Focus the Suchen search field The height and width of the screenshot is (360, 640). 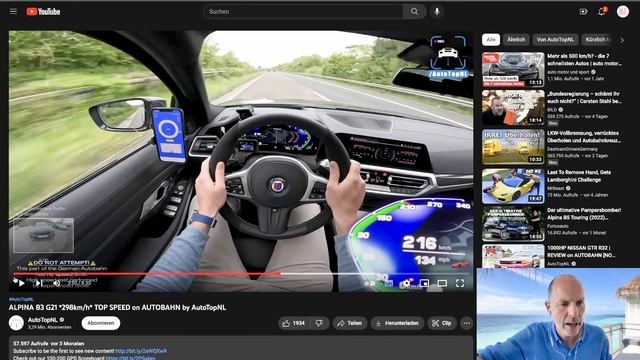[x=302, y=11]
